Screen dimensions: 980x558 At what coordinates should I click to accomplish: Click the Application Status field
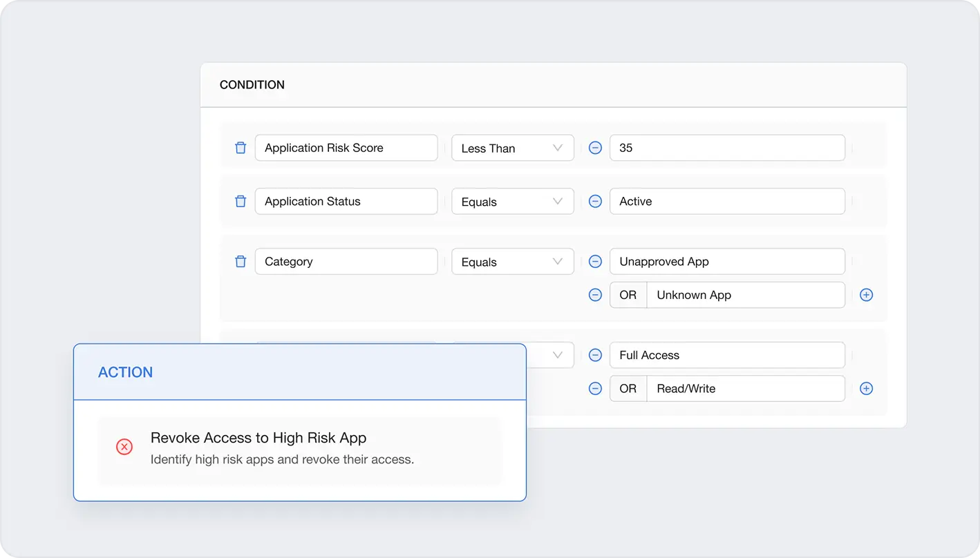point(346,202)
